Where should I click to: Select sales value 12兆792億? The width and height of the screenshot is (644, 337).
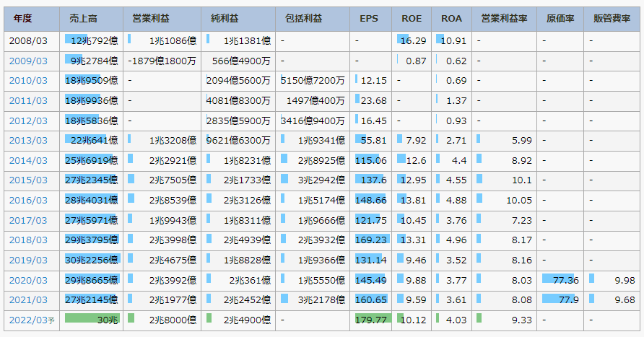tap(95, 41)
